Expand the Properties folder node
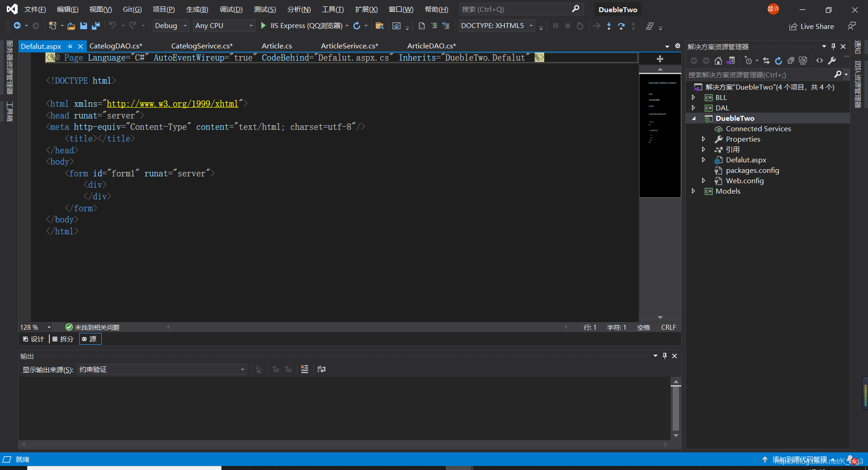 click(703, 139)
